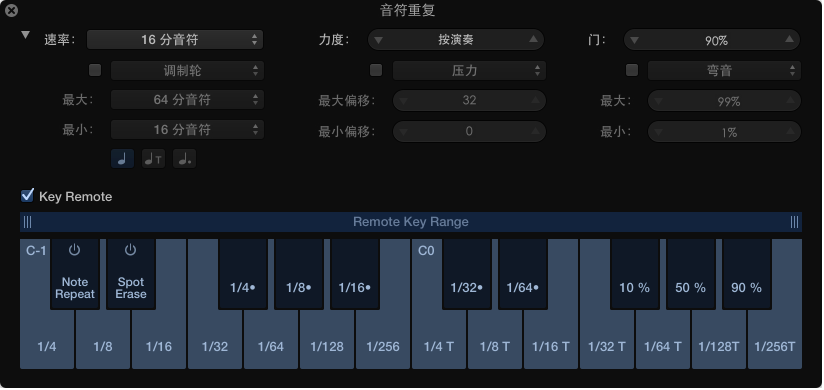Image resolution: width=824 pixels, height=390 pixels.
Task: Enable the 压力 velocity modulation checkbox
Action: pos(376,70)
